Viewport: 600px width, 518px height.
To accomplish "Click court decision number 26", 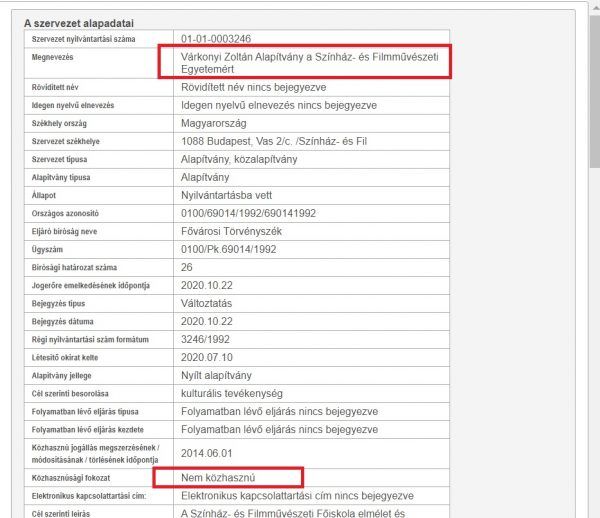I will click(x=186, y=267).
